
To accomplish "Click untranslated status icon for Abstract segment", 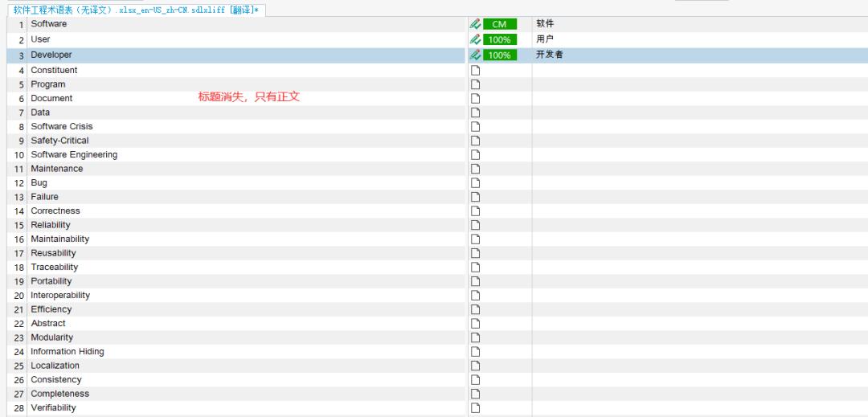I will click(475, 324).
